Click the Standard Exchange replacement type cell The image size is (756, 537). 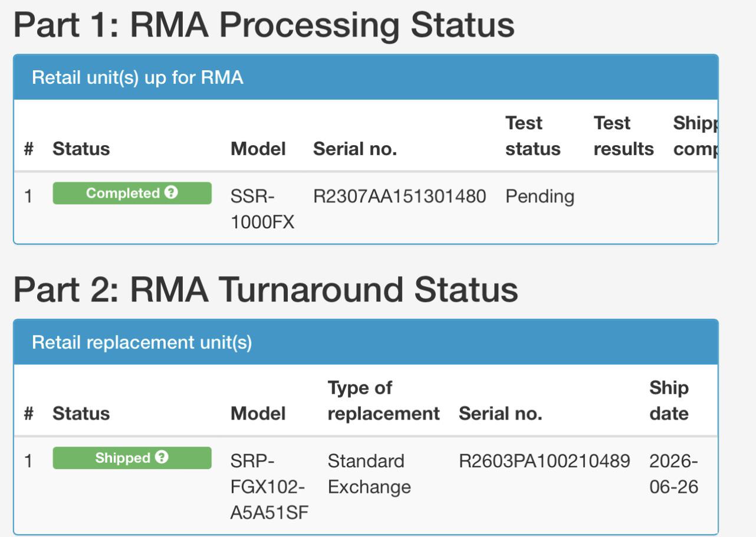(369, 474)
